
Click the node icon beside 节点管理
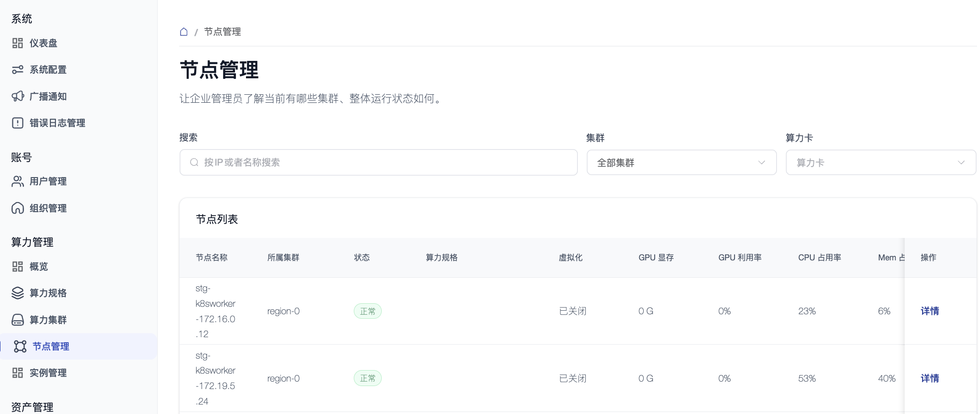click(x=20, y=347)
